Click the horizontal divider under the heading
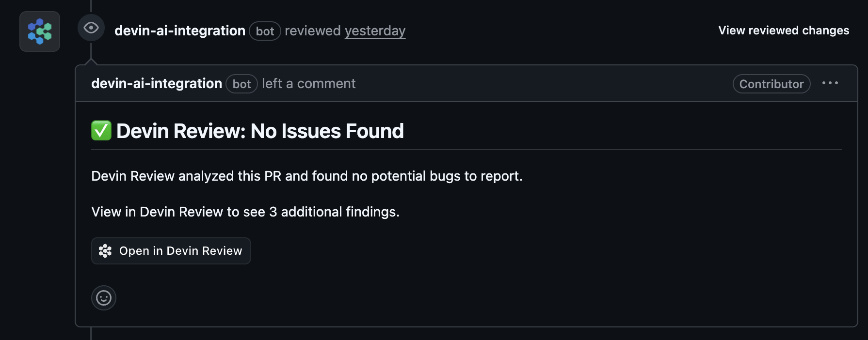Screen dimensions: 868x340 click(x=466, y=150)
